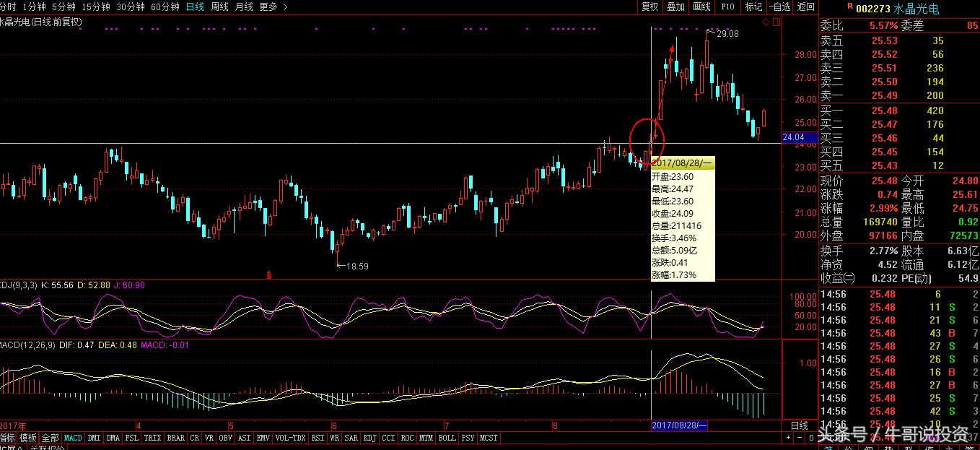Select the 月线 monthly period tab
Viewport: 980px width, 450px height.
point(244,7)
